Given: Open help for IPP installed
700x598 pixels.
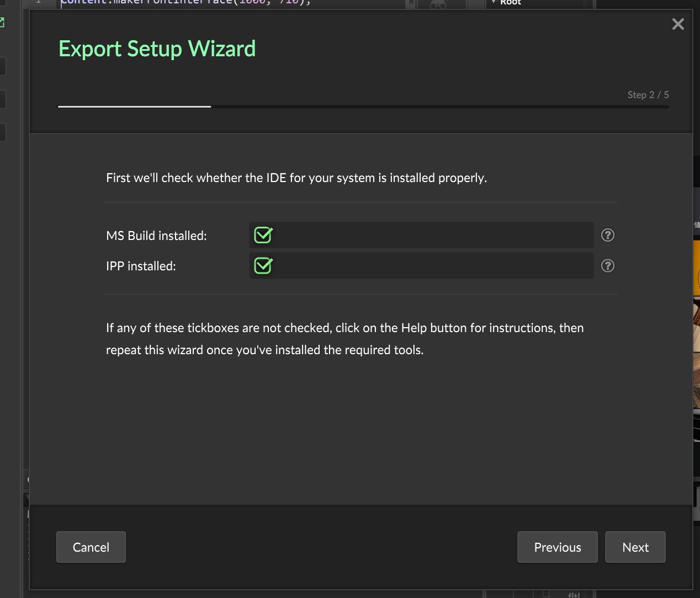Looking at the screenshot, I should click(x=607, y=266).
